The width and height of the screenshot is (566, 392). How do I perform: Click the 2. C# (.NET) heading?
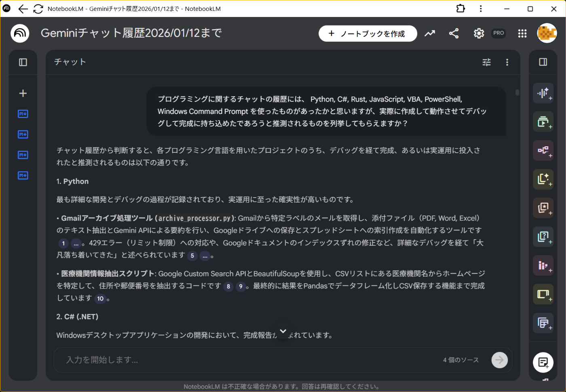click(x=77, y=317)
